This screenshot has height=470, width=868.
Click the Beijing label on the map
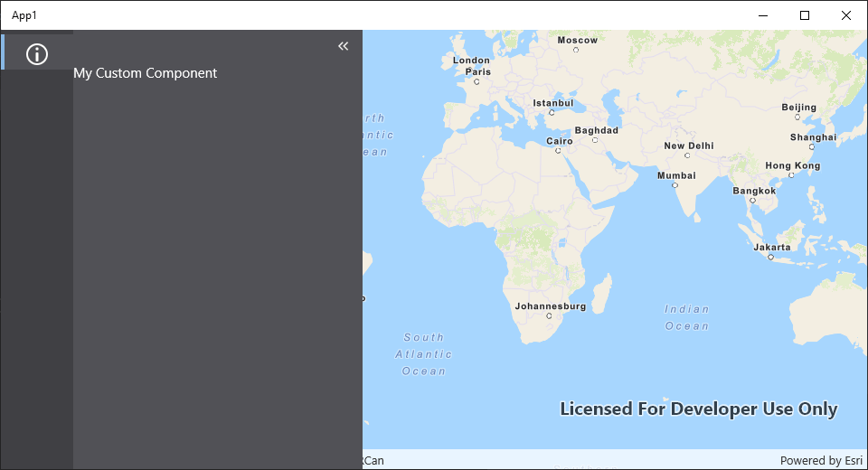798,108
